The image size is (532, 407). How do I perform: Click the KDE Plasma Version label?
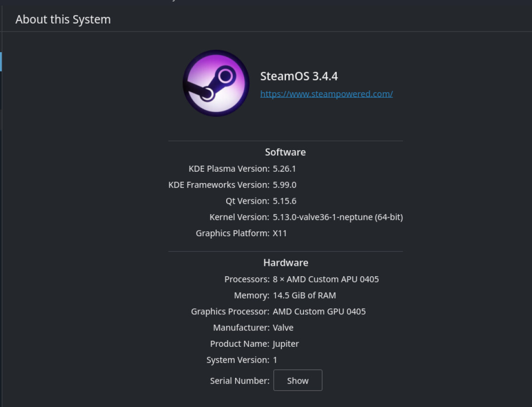coord(229,169)
